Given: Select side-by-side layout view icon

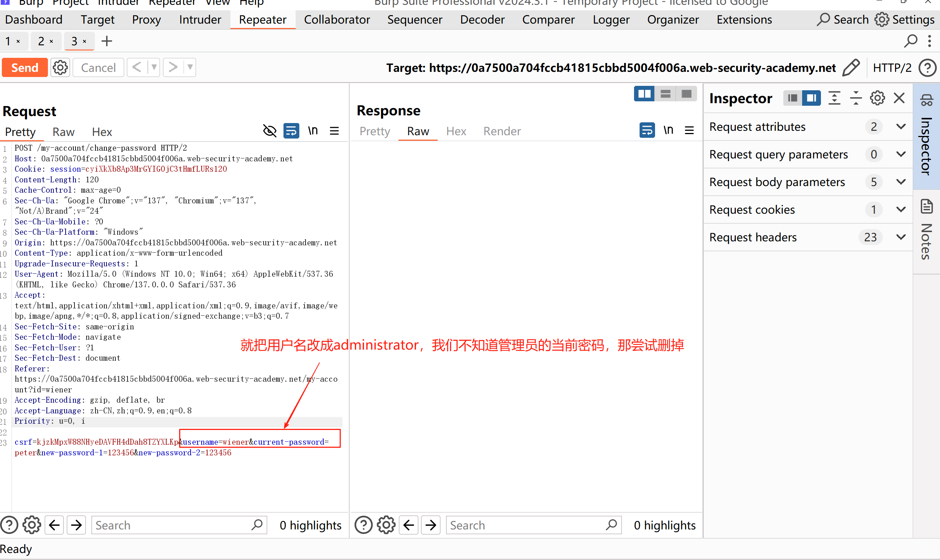Looking at the screenshot, I should point(644,94).
